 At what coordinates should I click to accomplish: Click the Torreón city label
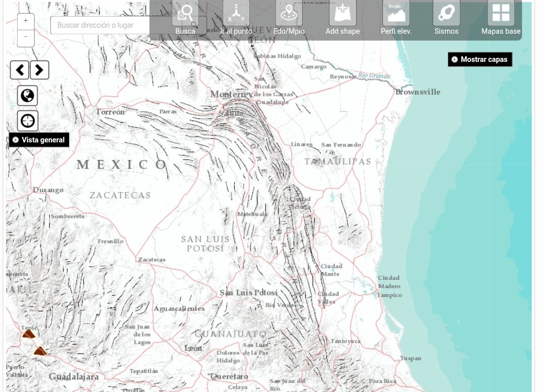(110, 112)
